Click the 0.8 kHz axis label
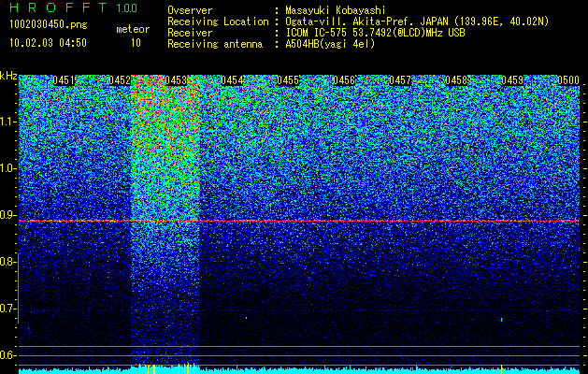This screenshot has height=374, width=588. click(7, 262)
